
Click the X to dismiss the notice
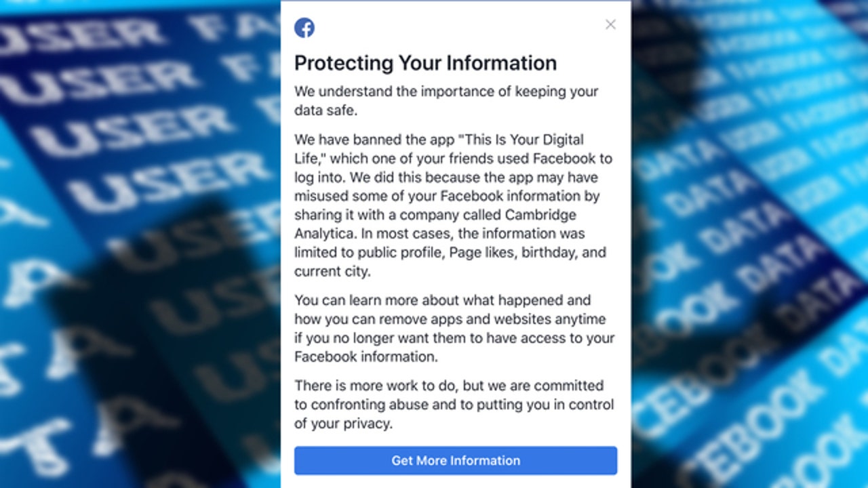[610, 24]
